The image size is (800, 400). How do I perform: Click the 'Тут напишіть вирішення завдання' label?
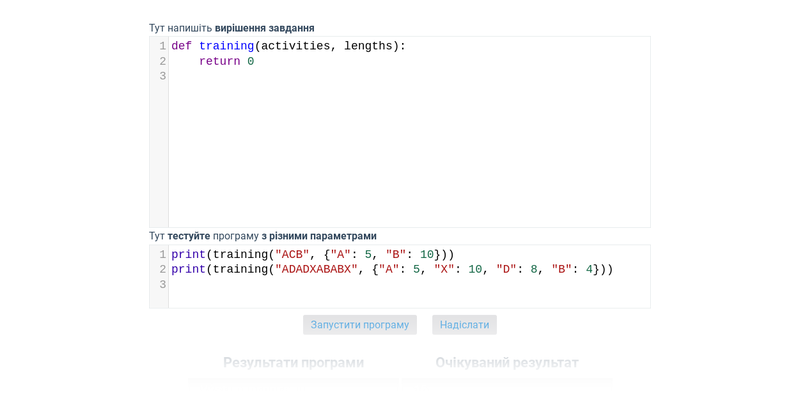[x=231, y=28]
